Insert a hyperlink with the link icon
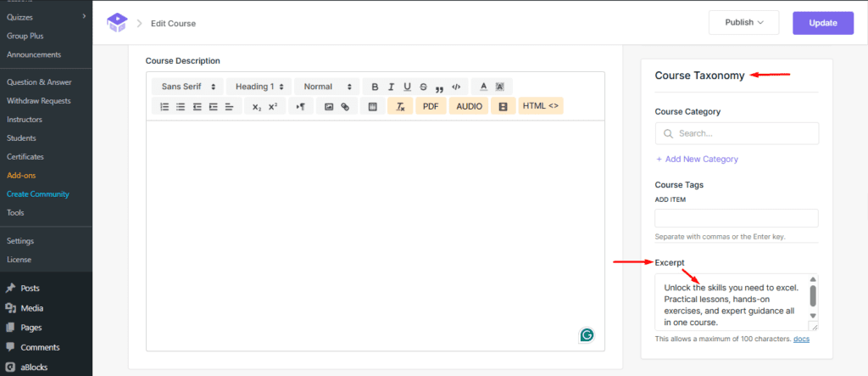This screenshot has width=868, height=376. [x=345, y=107]
